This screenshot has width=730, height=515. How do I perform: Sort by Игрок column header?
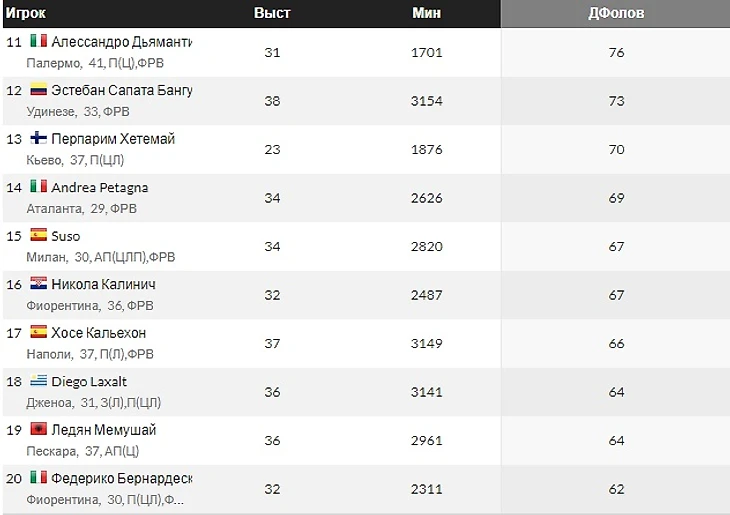pos(26,13)
